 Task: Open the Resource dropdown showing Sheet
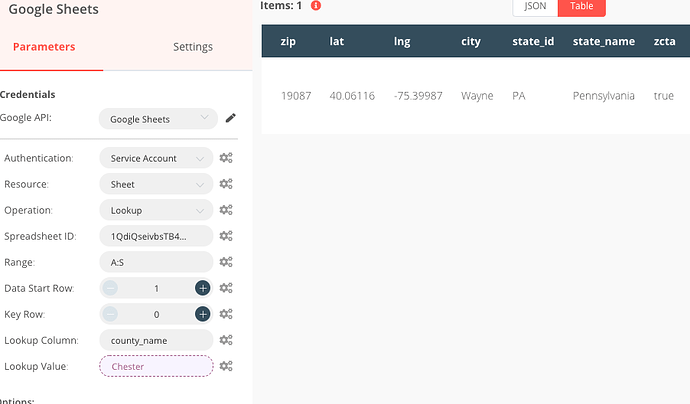(x=156, y=184)
